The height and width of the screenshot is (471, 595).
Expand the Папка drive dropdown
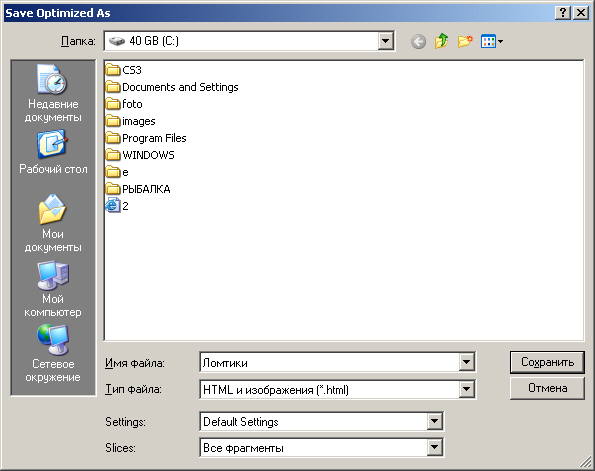(386, 41)
